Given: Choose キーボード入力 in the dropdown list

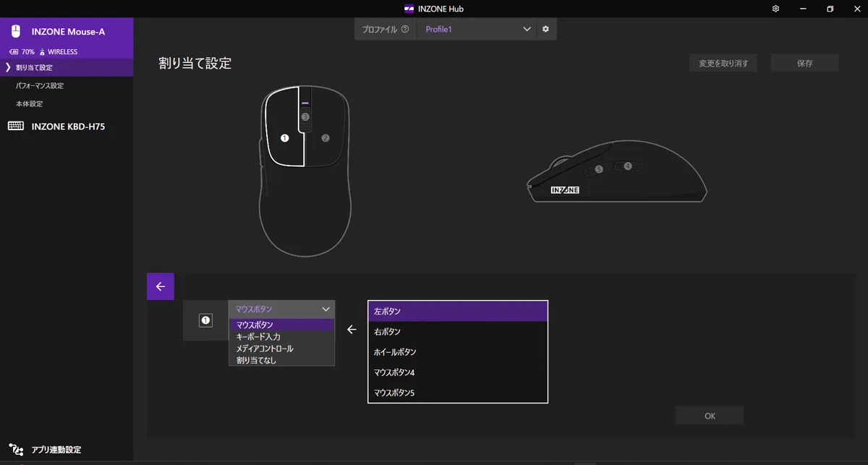Looking at the screenshot, I should click(x=281, y=337).
